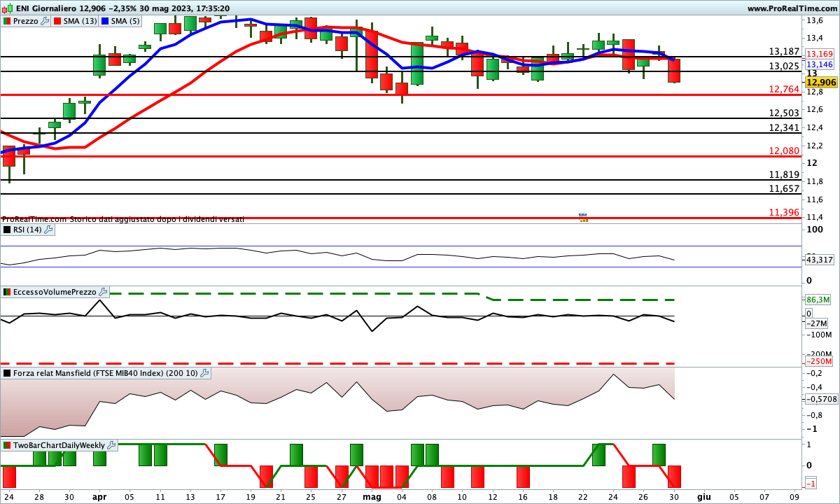Screen dimensions: 840x504
Task: Click the small dividend event icon on chart
Action: tap(583, 218)
